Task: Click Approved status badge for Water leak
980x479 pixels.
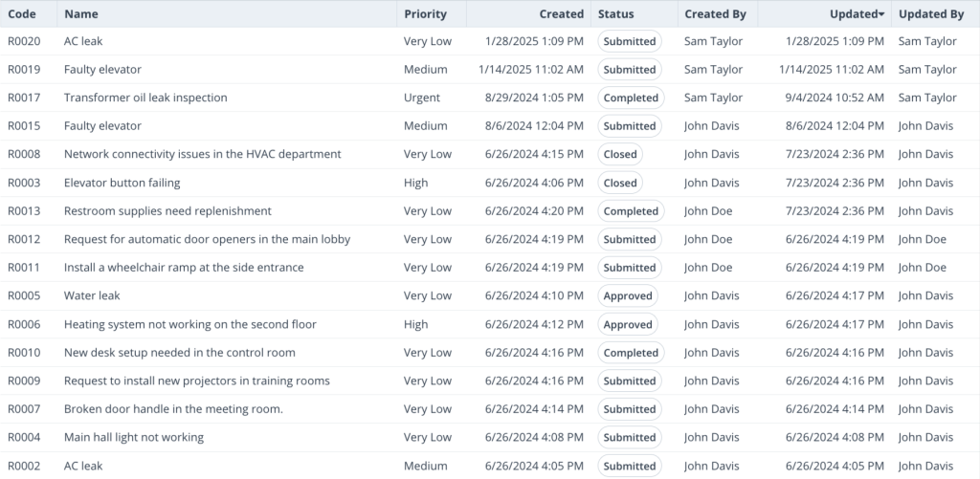Action: point(628,296)
